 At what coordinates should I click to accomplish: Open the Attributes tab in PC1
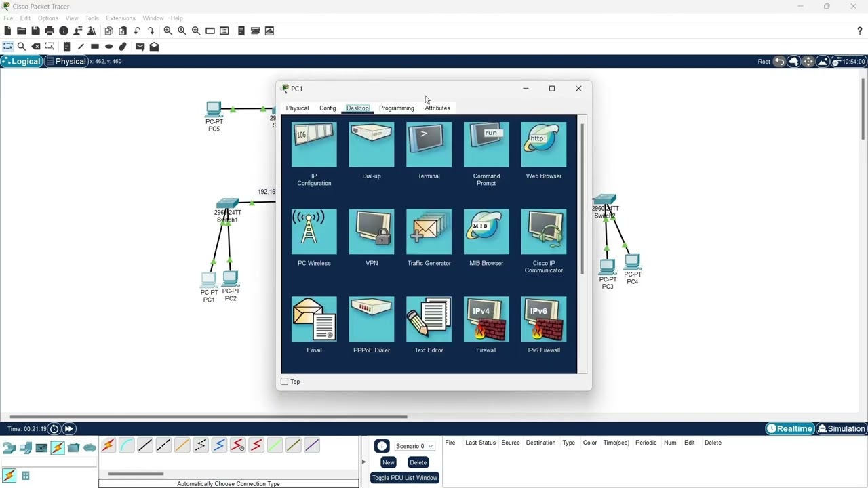(x=437, y=108)
